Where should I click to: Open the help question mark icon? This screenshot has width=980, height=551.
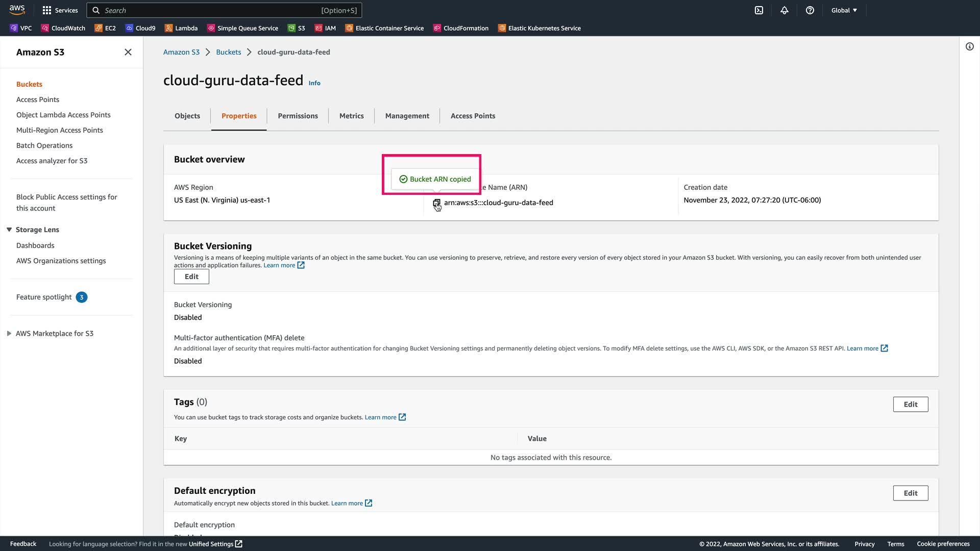(x=810, y=10)
